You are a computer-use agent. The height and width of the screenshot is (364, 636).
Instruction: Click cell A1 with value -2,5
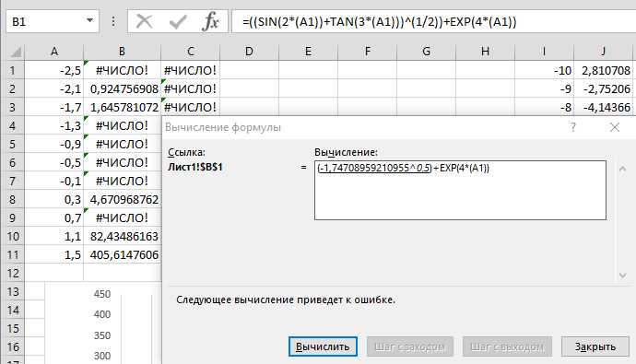[54, 70]
